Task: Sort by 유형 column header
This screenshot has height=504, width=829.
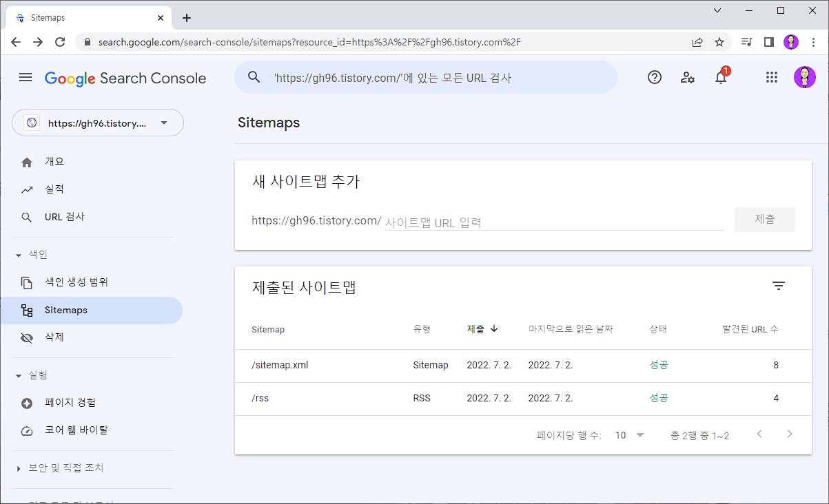Action: (x=422, y=329)
